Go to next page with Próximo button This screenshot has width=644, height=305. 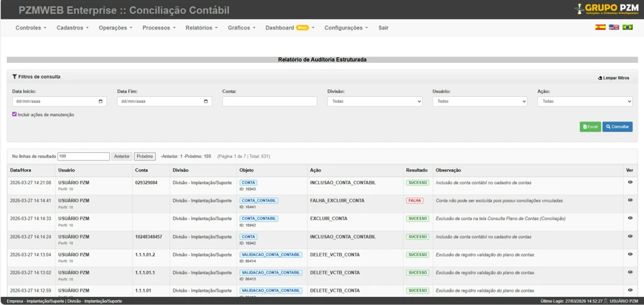pos(145,156)
